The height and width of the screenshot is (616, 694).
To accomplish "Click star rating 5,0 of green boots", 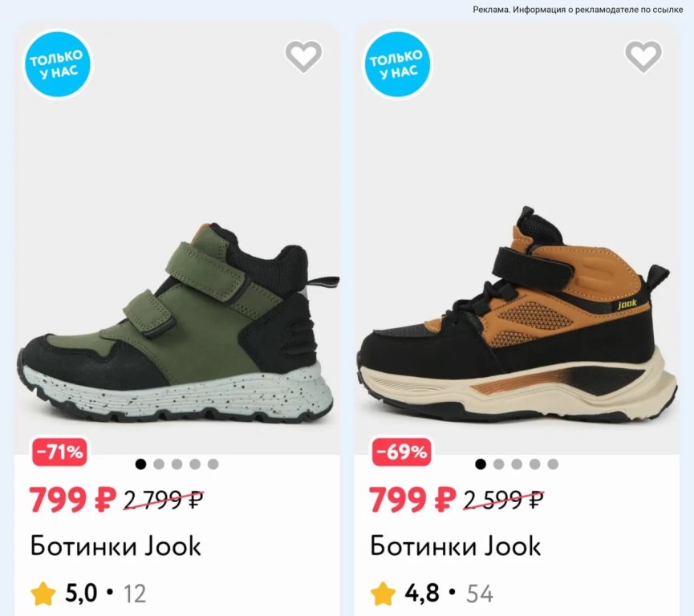I will [x=87, y=594].
